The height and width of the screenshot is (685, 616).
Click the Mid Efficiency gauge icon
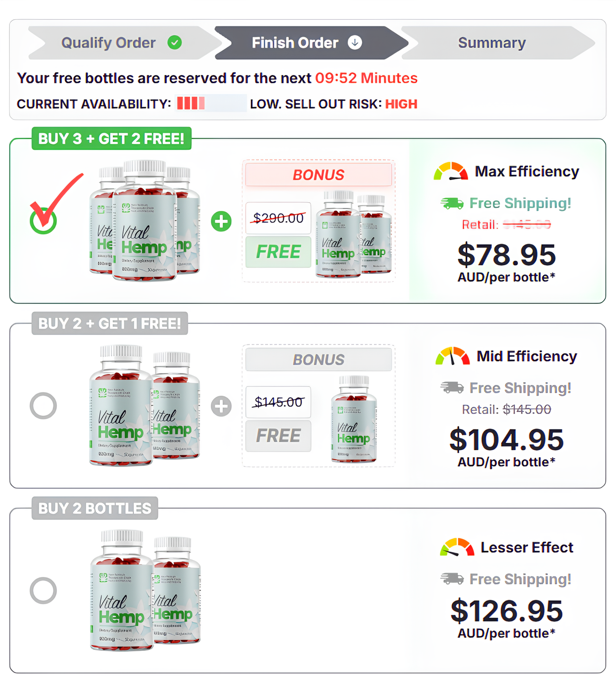pos(452,356)
